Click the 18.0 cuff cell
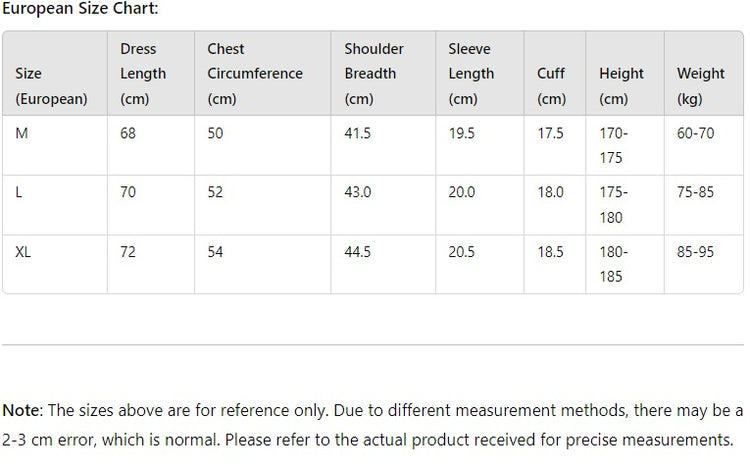 point(551,192)
